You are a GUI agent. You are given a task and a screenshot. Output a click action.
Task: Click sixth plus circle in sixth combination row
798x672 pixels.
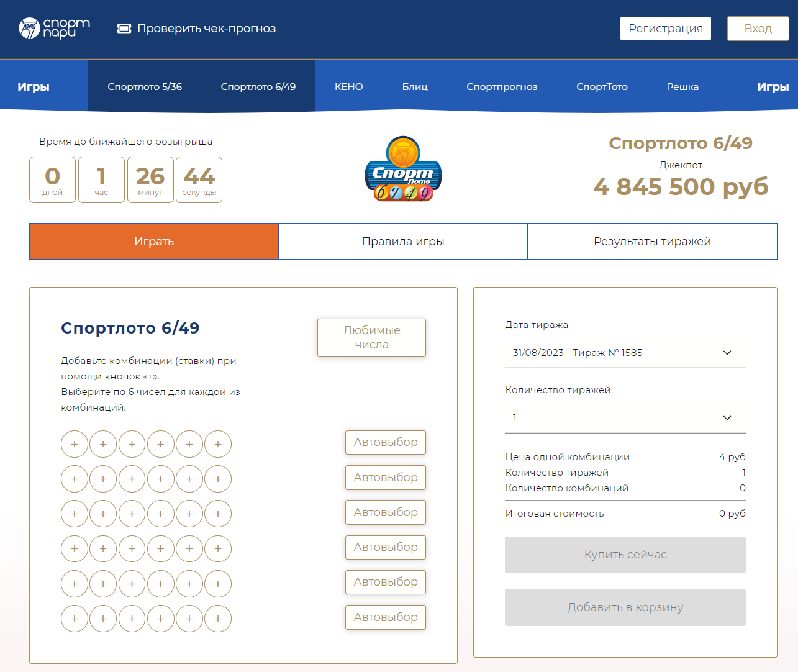(218, 619)
